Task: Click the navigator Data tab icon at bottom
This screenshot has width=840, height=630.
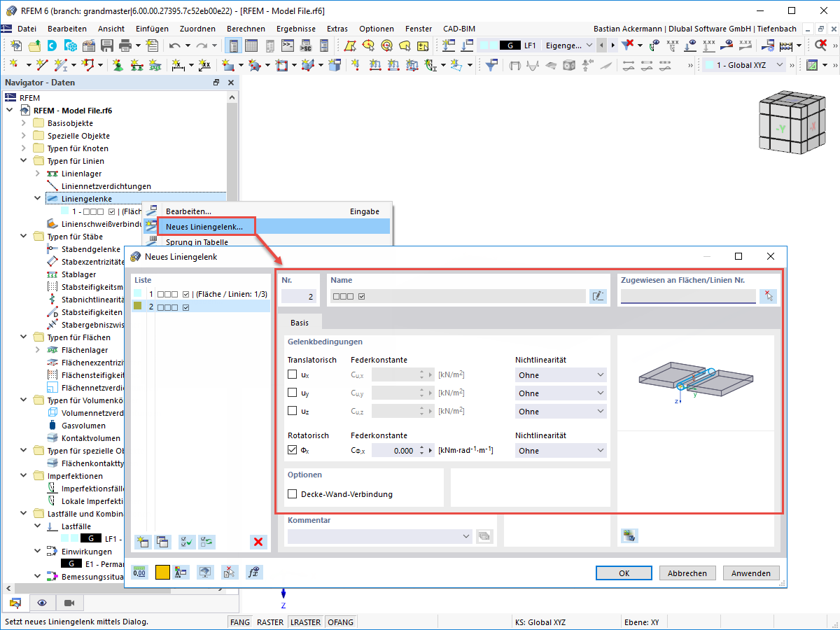Action: click(x=15, y=602)
